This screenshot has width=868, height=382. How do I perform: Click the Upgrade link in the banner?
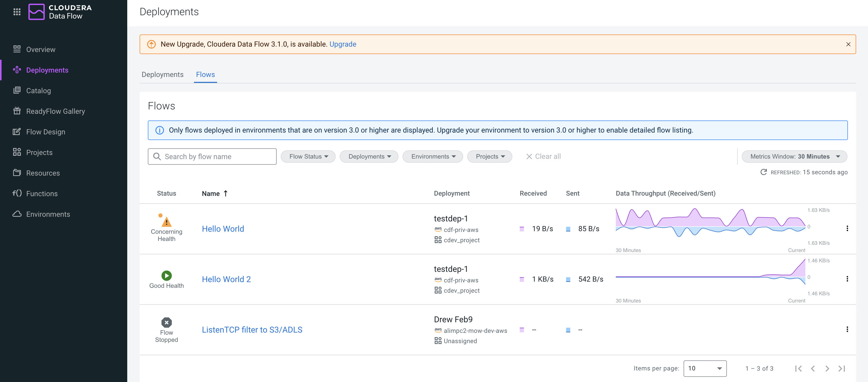pos(343,44)
